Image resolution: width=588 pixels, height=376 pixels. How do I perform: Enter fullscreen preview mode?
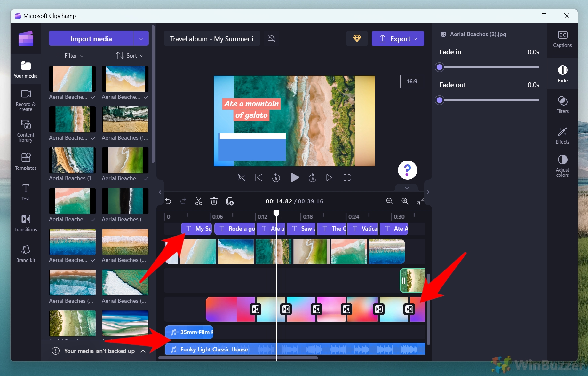click(x=347, y=177)
